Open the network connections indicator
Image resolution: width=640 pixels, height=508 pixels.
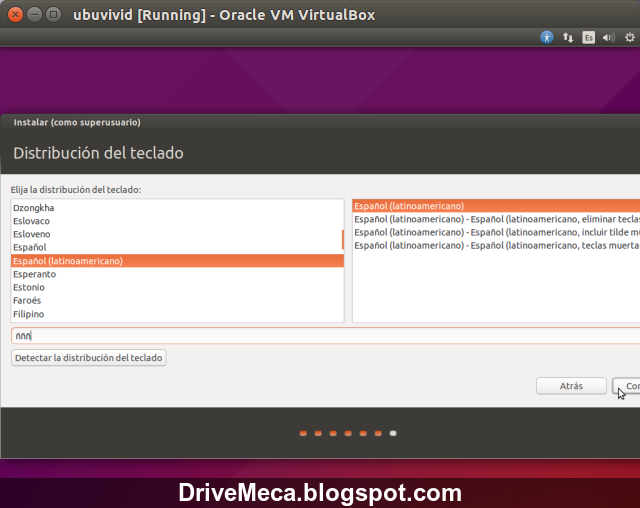tap(567, 38)
